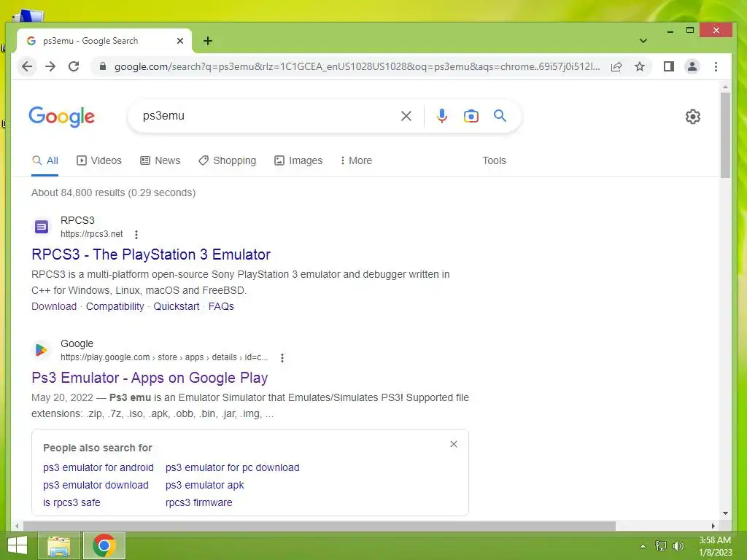Screen dimensions: 747x560
Task: Click the horizontal scrollbar thumb
Action: click(320, 526)
